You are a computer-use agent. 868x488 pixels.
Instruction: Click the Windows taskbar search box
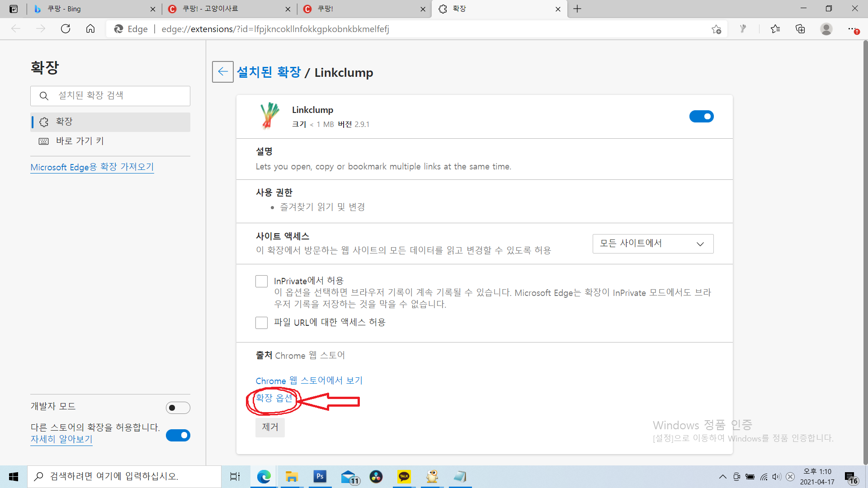[x=124, y=477]
